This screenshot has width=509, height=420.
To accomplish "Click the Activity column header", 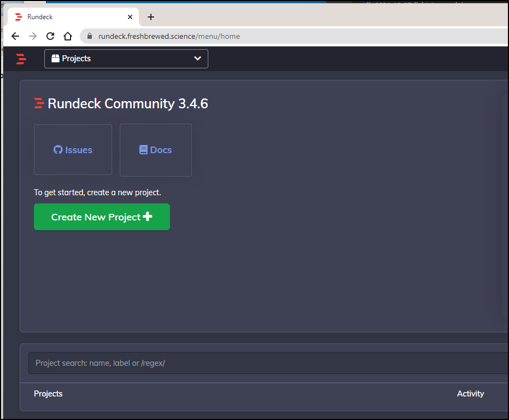I will (x=470, y=394).
